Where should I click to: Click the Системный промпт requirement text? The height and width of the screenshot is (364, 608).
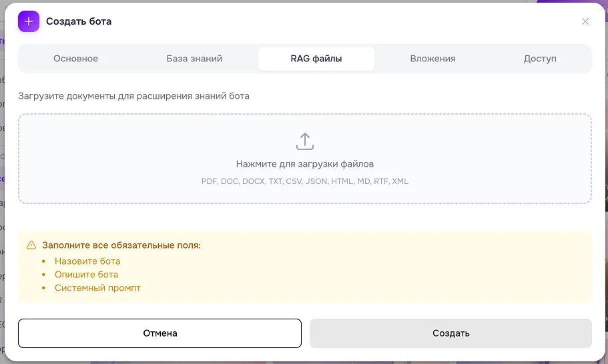coord(97,288)
